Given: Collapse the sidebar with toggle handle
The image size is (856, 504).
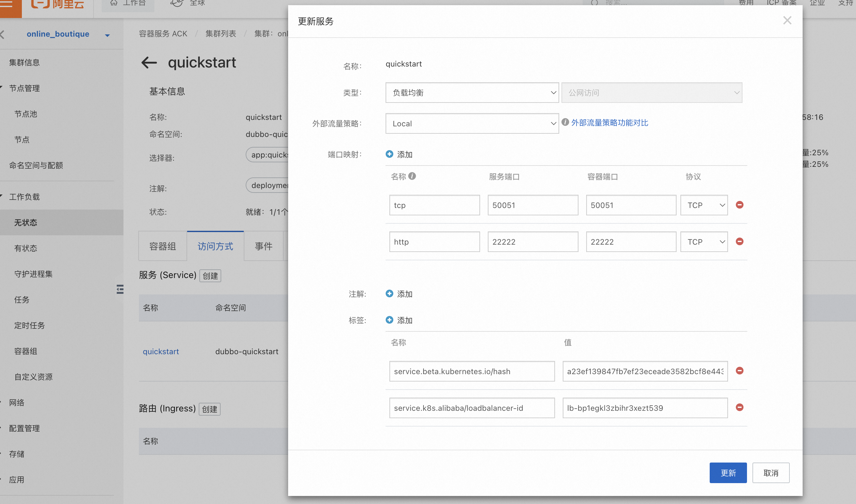Looking at the screenshot, I should click(x=120, y=289).
